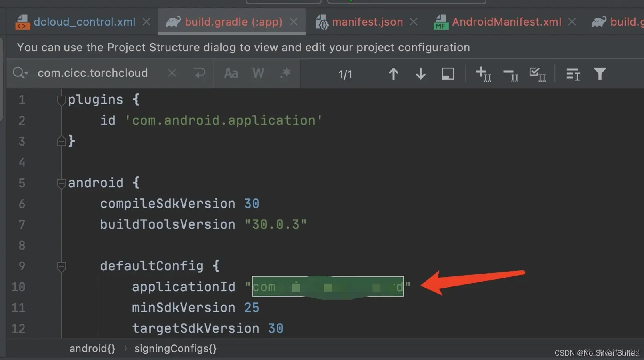Click the dcloud_control.xml file icon

coord(23,22)
